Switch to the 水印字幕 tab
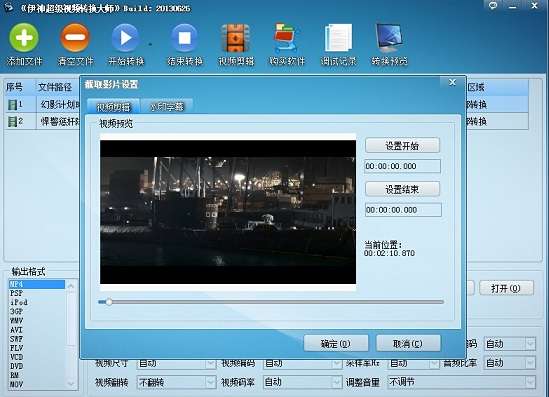The width and height of the screenshot is (549, 397). pyautogui.click(x=167, y=106)
